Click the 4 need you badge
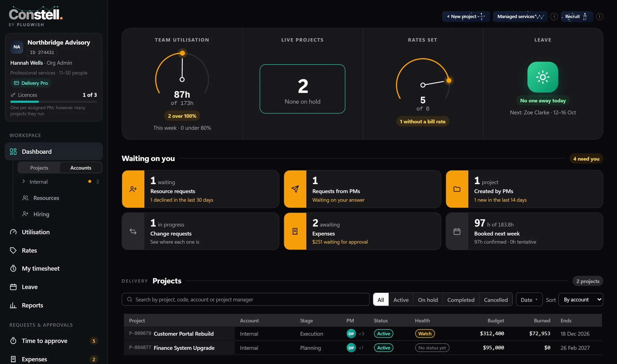This screenshot has width=617, height=364. [x=586, y=159]
